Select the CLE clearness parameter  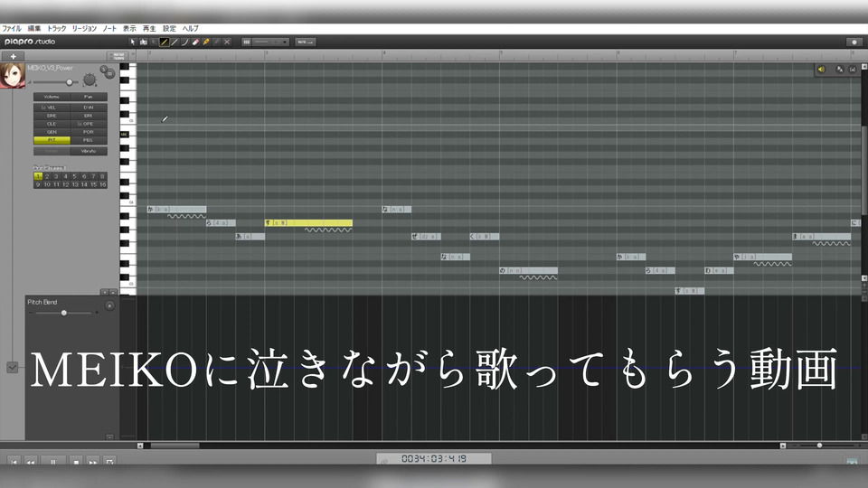(x=52, y=124)
